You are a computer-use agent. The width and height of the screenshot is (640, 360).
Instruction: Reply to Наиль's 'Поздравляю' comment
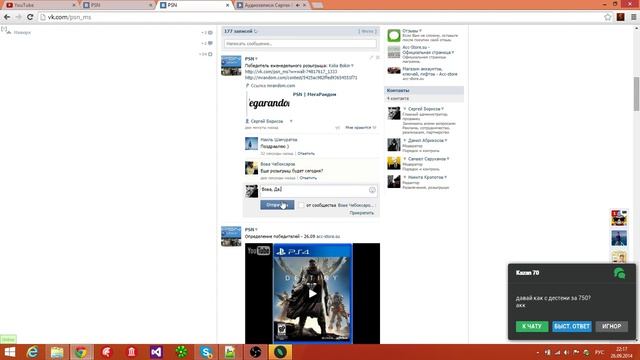(306, 153)
